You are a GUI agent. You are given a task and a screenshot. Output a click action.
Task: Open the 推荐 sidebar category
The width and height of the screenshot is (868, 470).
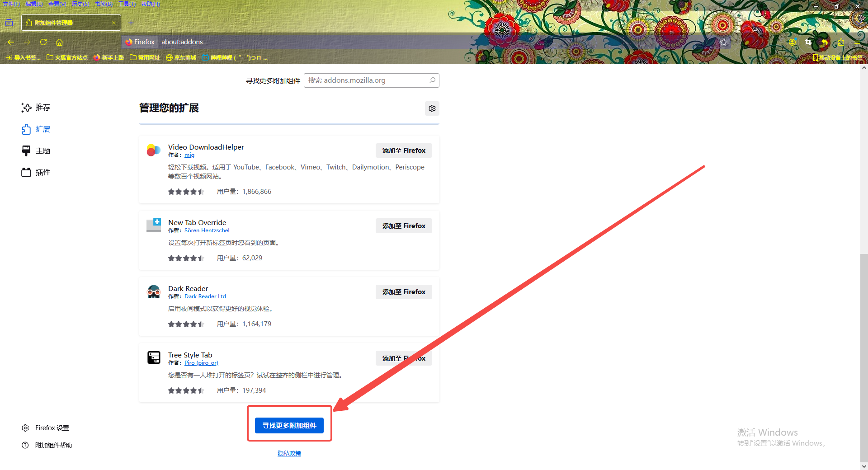coord(36,108)
